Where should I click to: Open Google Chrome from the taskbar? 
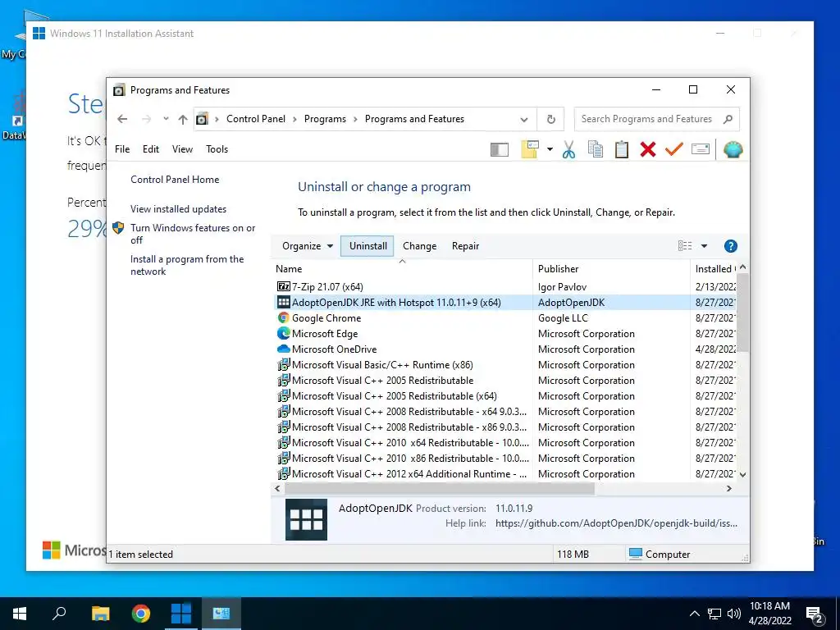tap(140, 614)
